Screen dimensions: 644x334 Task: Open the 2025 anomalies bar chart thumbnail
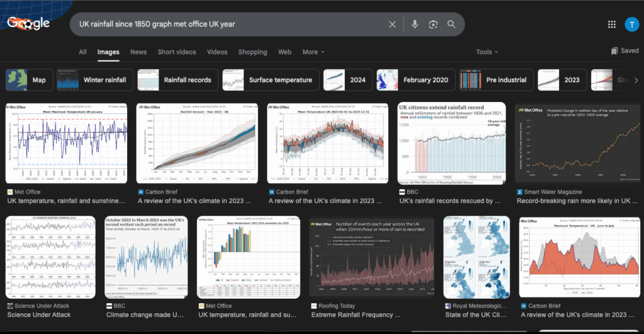pos(248,257)
